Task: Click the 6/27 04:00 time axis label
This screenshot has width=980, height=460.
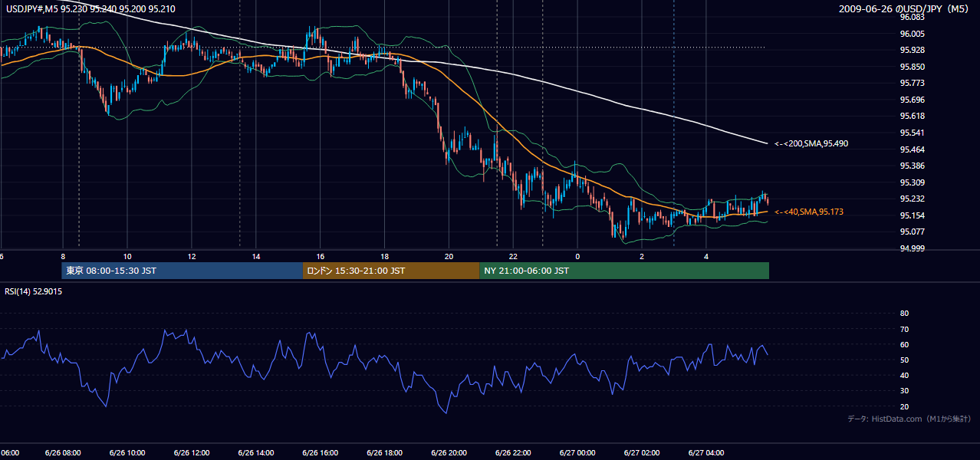Action: tap(706, 452)
